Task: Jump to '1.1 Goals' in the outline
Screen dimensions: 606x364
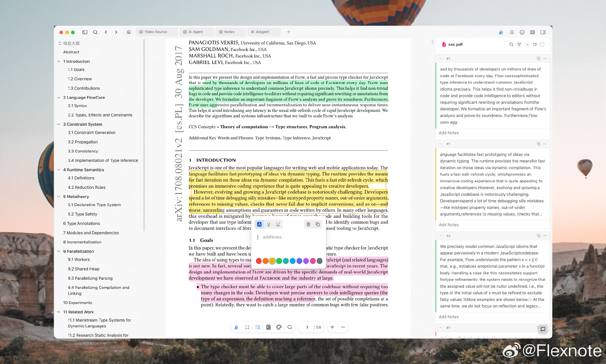Action: click(76, 70)
